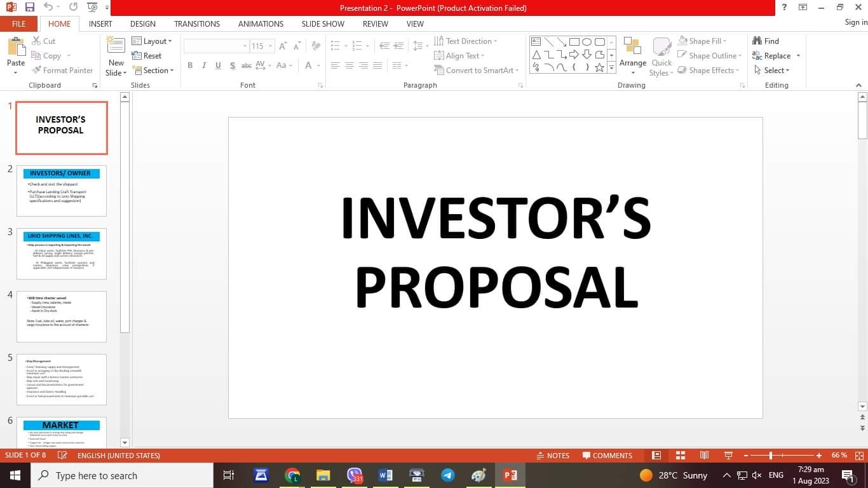The image size is (868, 488).
Task: Open the font name combo box
Action: coord(216,46)
